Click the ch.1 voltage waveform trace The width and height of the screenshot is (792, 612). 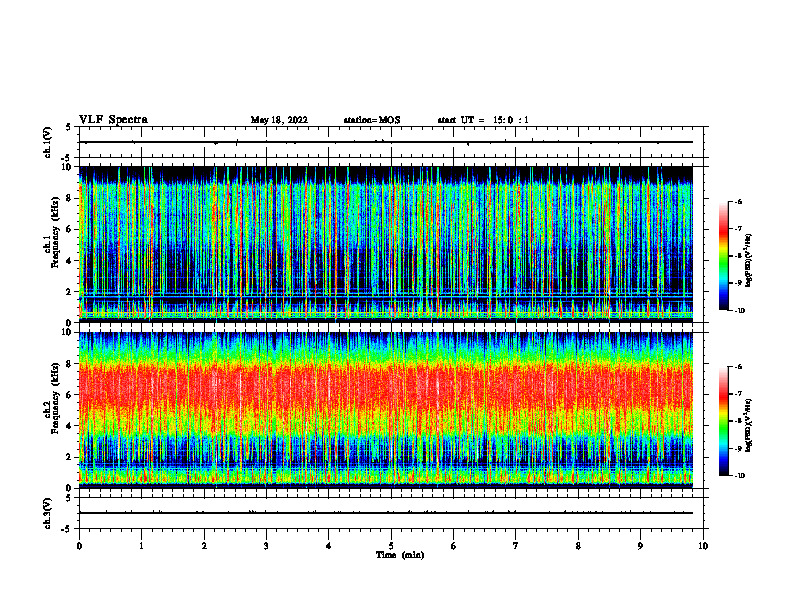386,142
